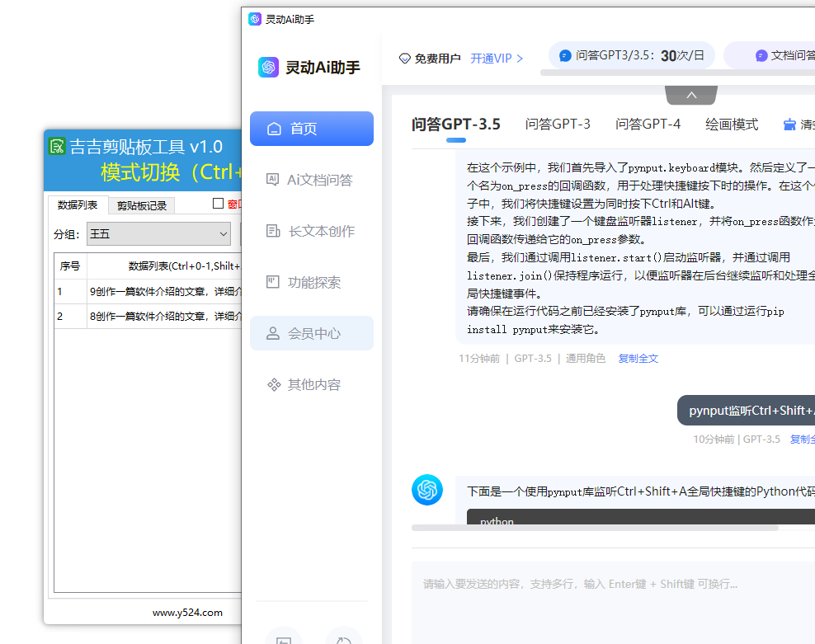Click the 10分钟前 timestamp
The height and width of the screenshot is (644, 815).
(x=714, y=440)
